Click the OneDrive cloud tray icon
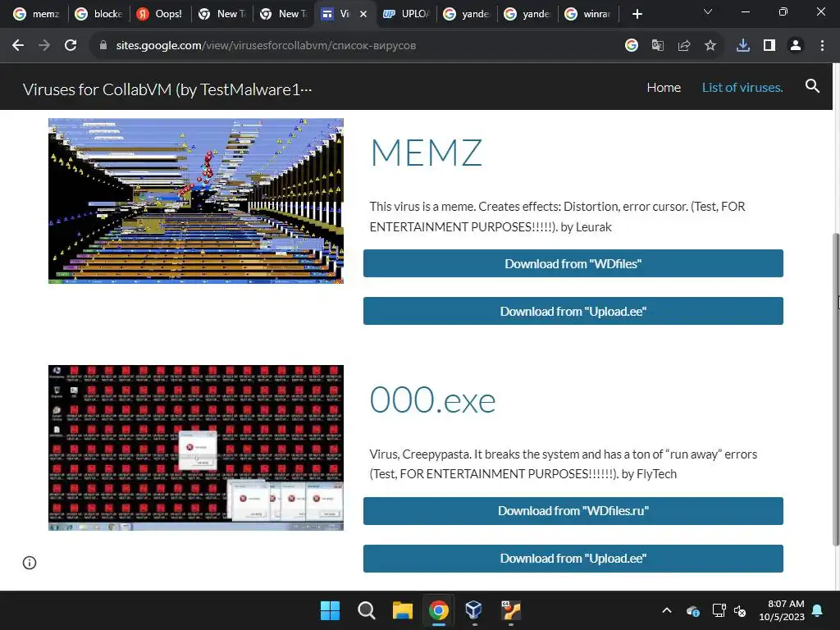 coord(692,610)
